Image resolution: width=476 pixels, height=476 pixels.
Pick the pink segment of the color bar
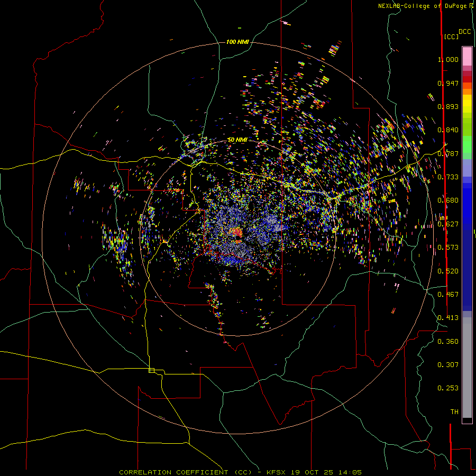coord(467,57)
